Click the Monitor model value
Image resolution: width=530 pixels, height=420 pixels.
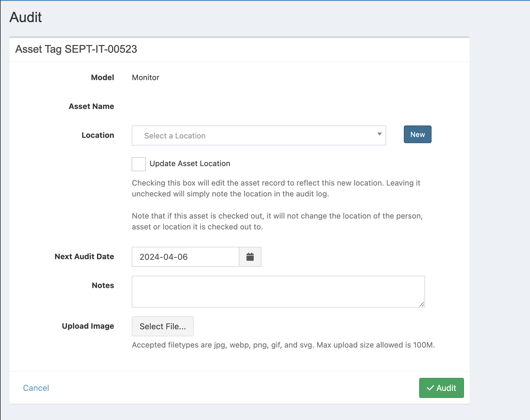(145, 77)
